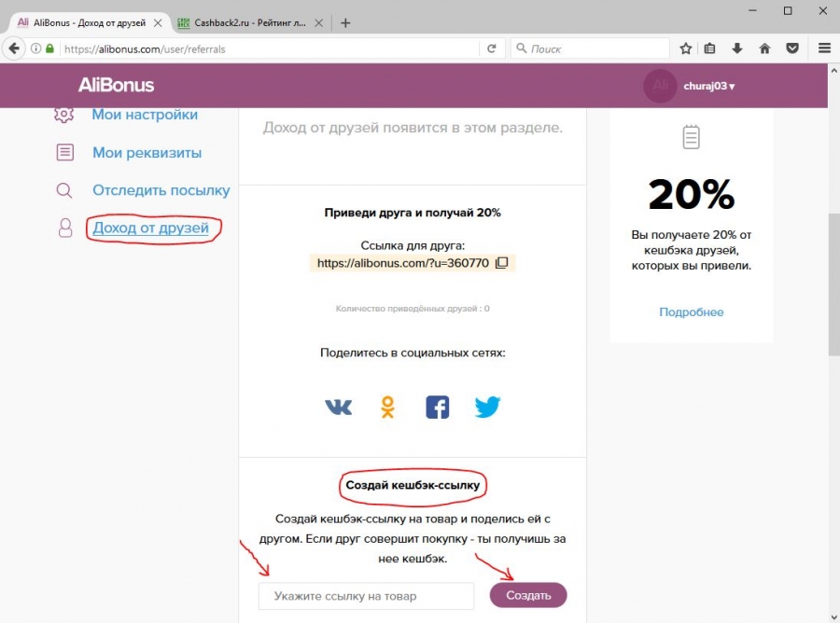Open Firefox hamburger menu
Viewport: 840px width, 623px height.
[x=824, y=48]
